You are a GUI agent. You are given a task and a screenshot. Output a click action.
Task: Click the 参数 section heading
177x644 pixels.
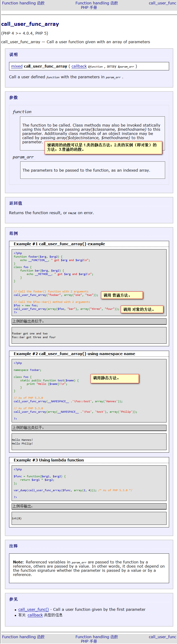click(x=13, y=98)
